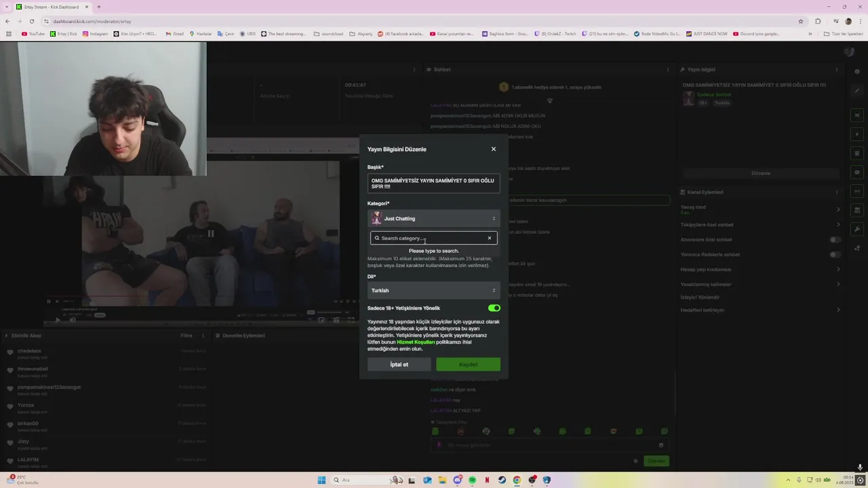Click the Düzenle button in Yayın bilgisi

pos(761,174)
